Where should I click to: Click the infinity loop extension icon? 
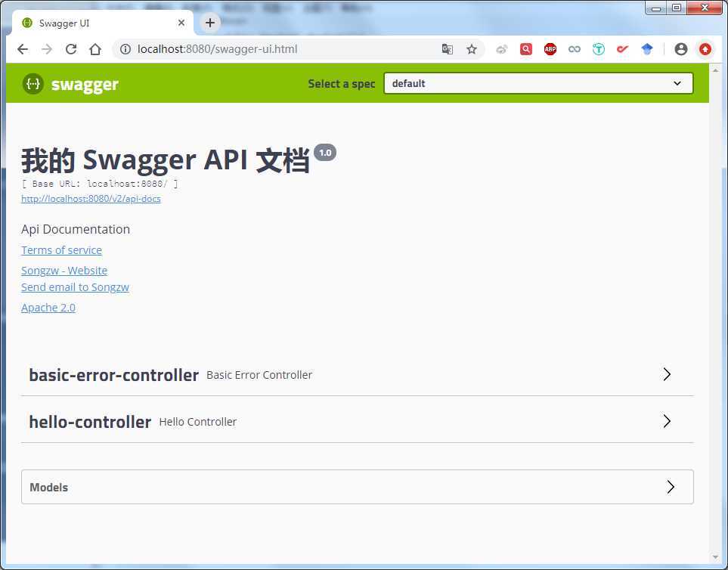575,49
